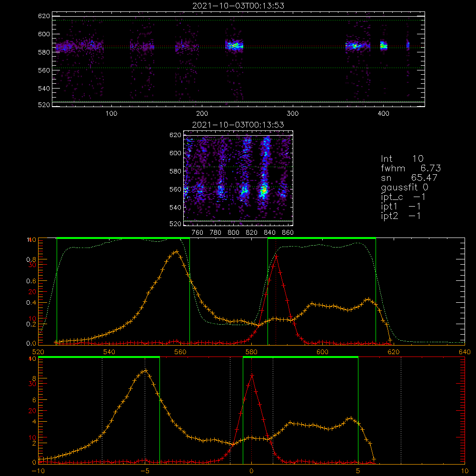Click the 'ipt2 -1' label

click(x=401, y=216)
